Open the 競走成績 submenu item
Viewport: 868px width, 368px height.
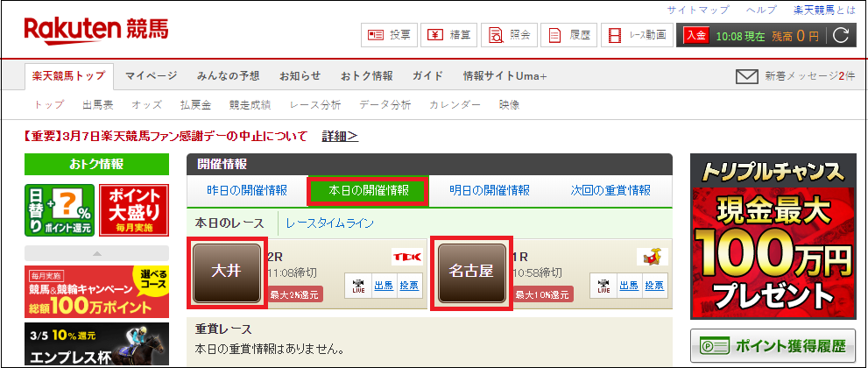tap(251, 104)
